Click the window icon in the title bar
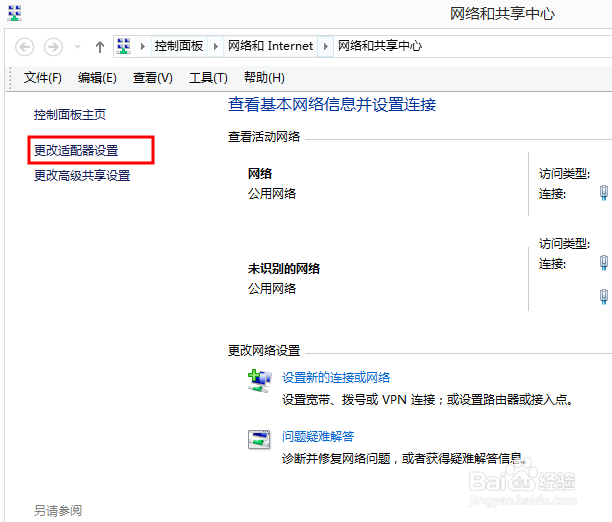Image resolution: width=612 pixels, height=522 pixels. [14, 13]
